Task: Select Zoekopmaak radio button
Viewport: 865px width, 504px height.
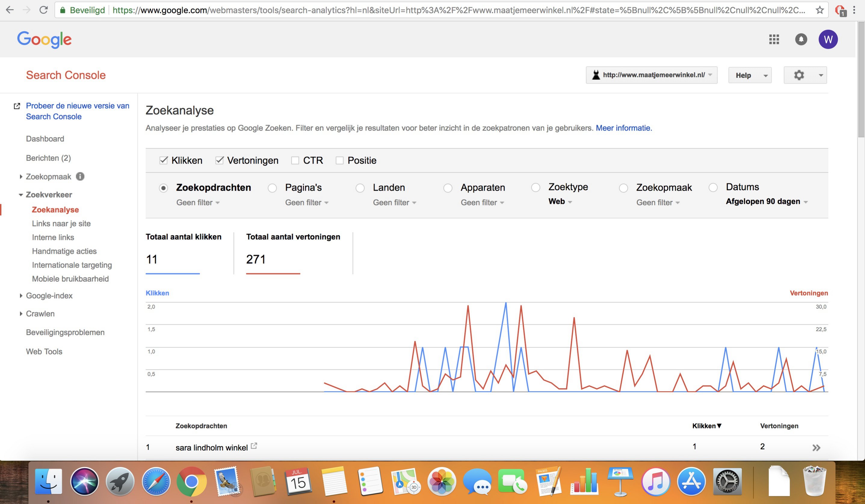Action: point(623,188)
